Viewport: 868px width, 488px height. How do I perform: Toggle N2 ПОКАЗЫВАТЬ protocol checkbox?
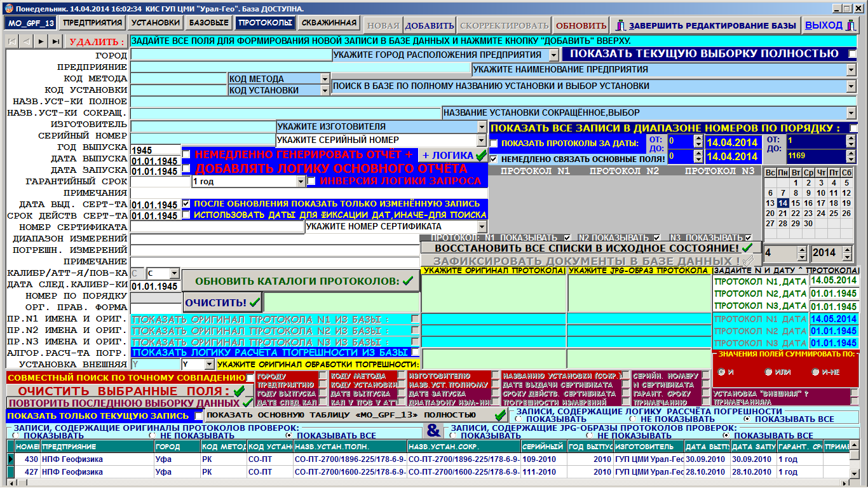[657, 238]
